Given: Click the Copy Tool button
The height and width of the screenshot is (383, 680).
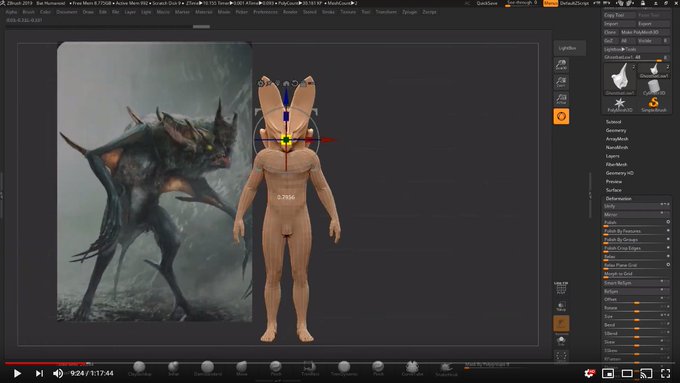Looking at the screenshot, I should coord(619,15).
